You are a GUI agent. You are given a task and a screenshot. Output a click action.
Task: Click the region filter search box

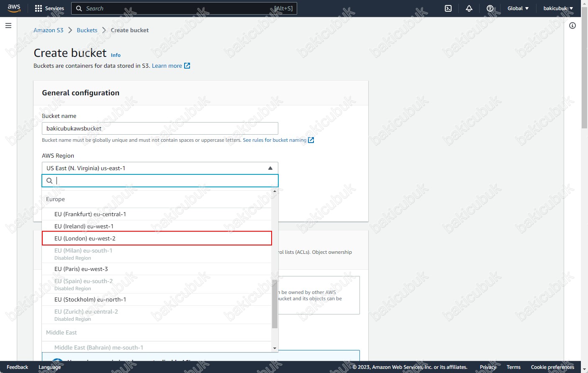tap(160, 181)
